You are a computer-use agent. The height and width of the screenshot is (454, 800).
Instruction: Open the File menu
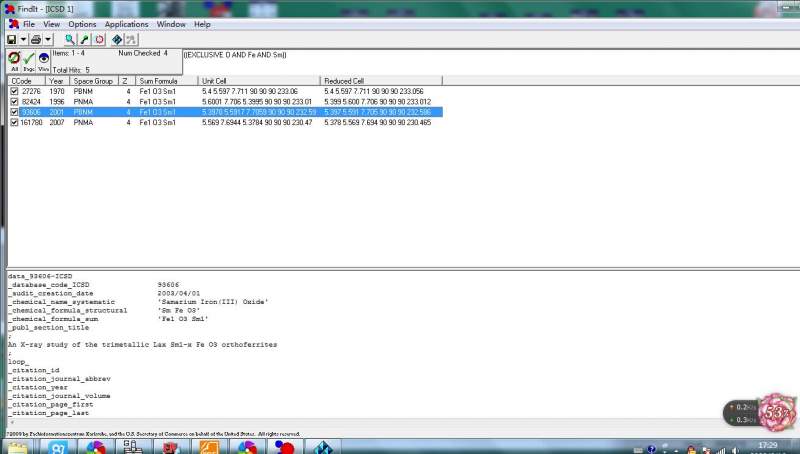[29, 24]
